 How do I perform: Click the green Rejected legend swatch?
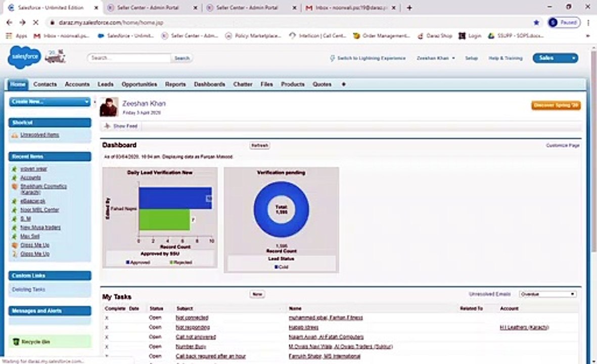click(171, 262)
